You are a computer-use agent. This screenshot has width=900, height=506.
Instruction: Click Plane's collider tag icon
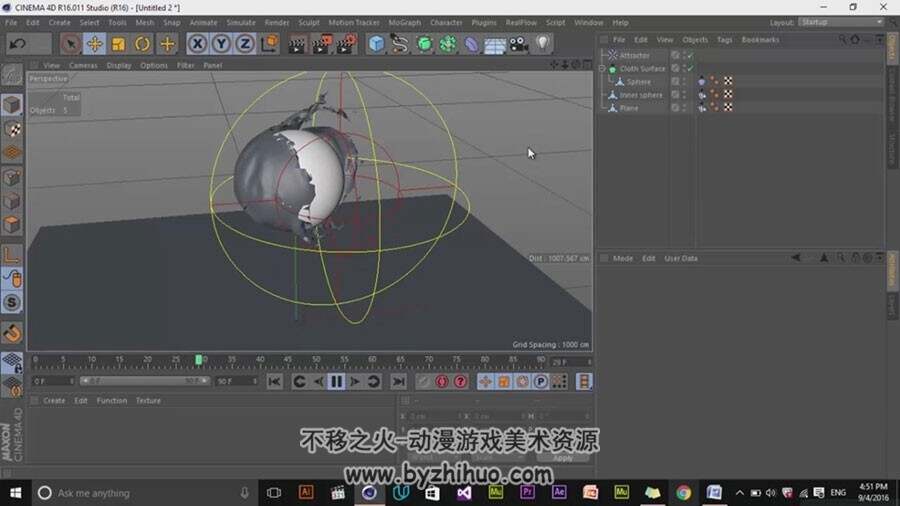tap(701, 108)
